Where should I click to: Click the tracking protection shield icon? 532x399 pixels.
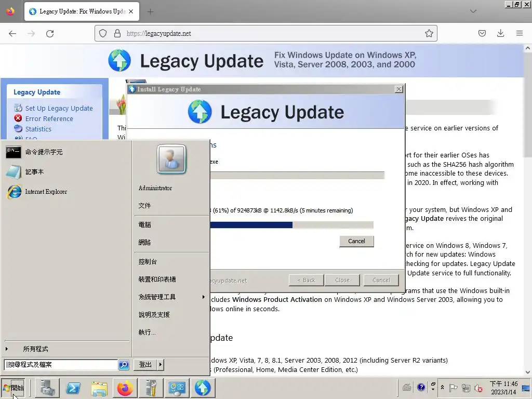coord(103,33)
